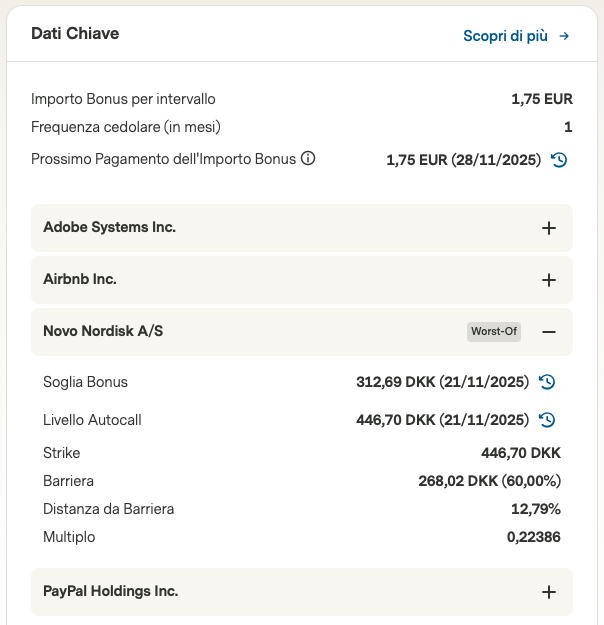Click the Distanza da Barriera value 12,79%
This screenshot has height=625, width=604.
pos(535,509)
